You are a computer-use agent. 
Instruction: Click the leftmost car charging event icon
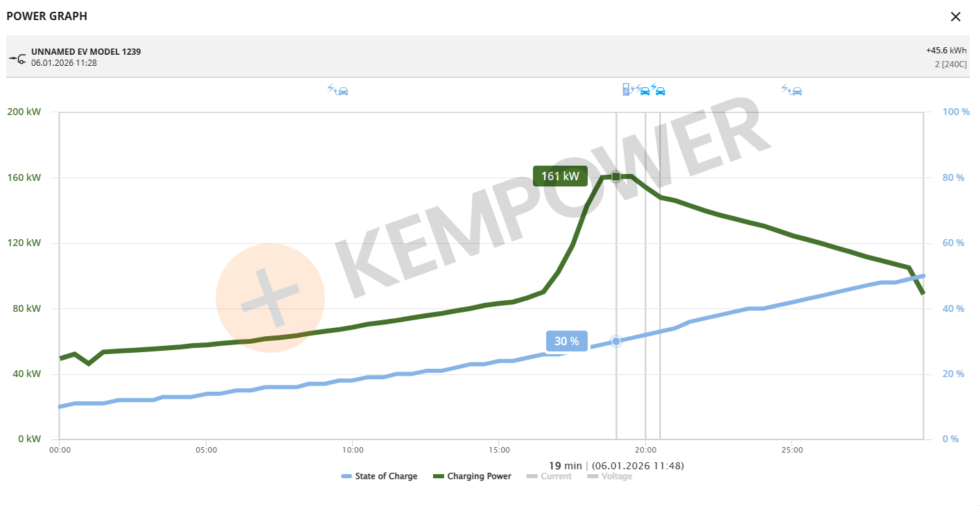338,90
